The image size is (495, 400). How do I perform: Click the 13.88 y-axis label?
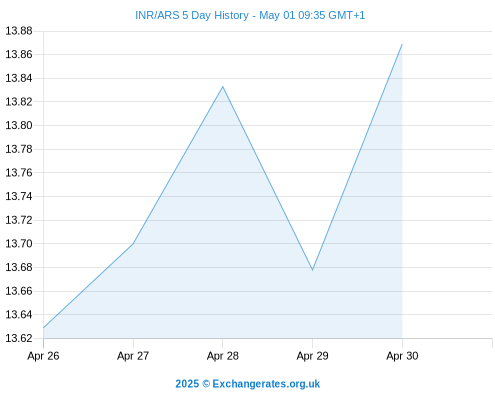19,31
